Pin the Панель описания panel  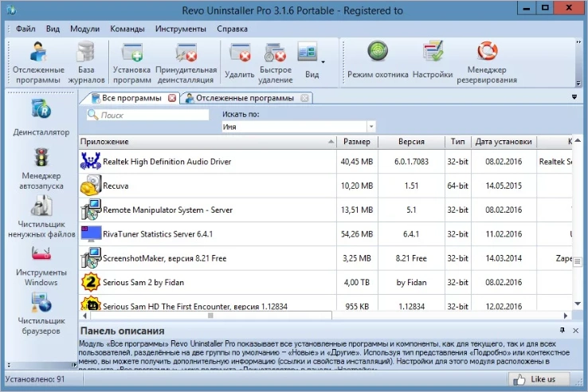pos(563,330)
